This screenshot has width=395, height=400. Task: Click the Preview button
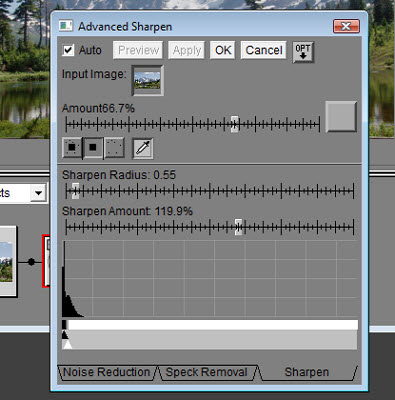(138, 50)
